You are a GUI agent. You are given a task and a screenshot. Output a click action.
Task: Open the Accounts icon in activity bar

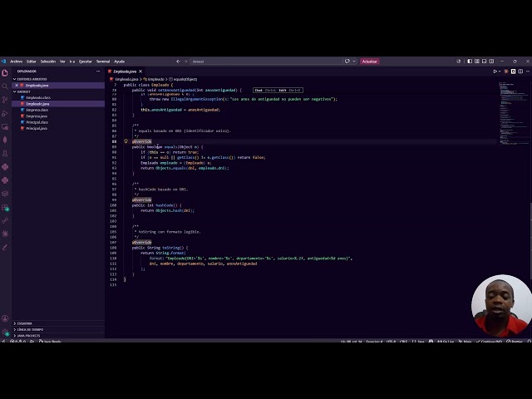click(5, 318)
